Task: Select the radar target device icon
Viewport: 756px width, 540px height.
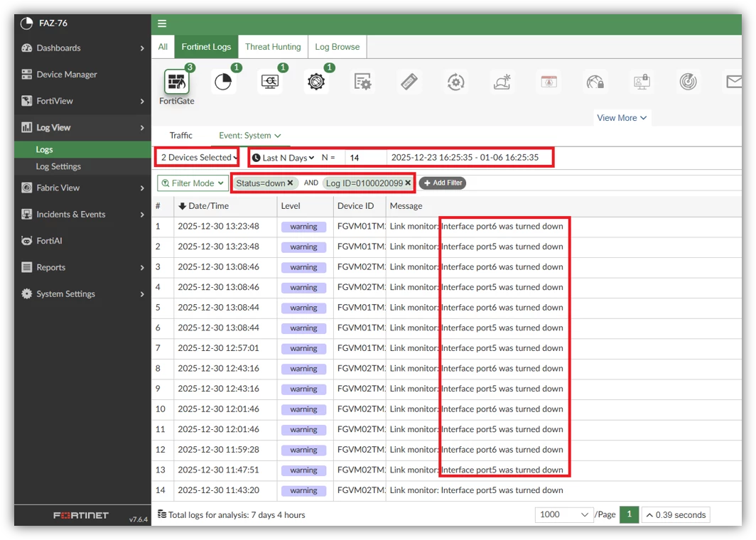Action: click(x=688, y=82)
